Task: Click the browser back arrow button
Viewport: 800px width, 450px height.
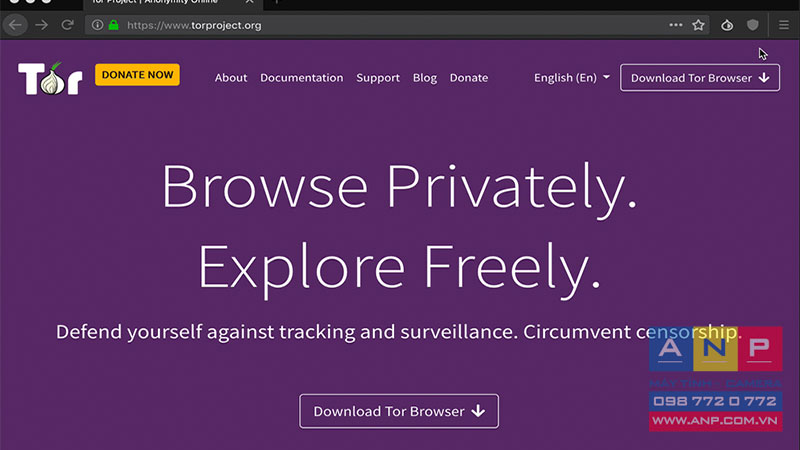Action: coord(15,24)
